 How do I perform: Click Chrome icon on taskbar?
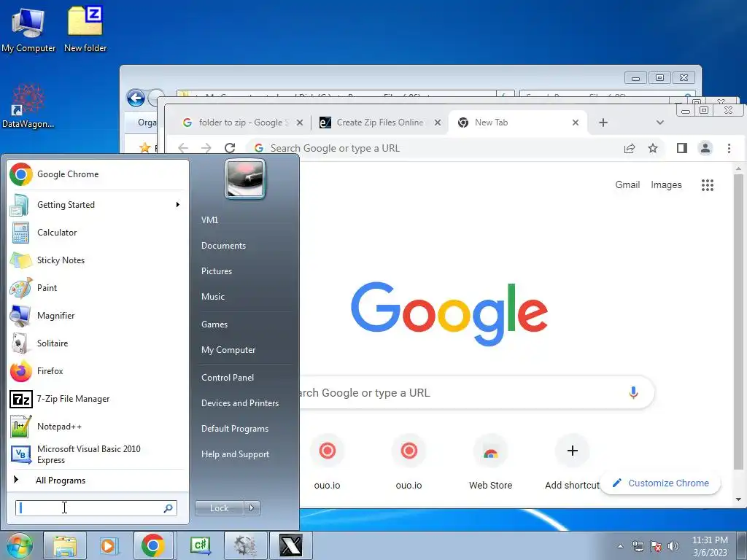click(153, 545)
